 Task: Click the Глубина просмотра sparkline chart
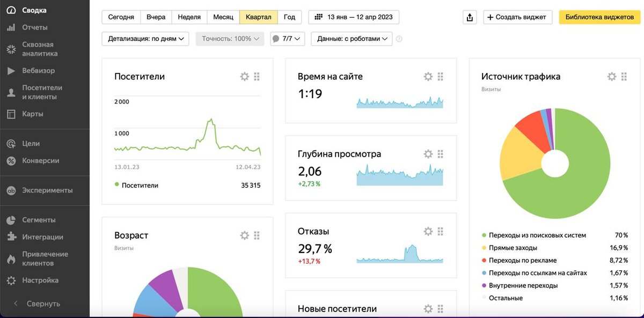[x=400, y=175]
